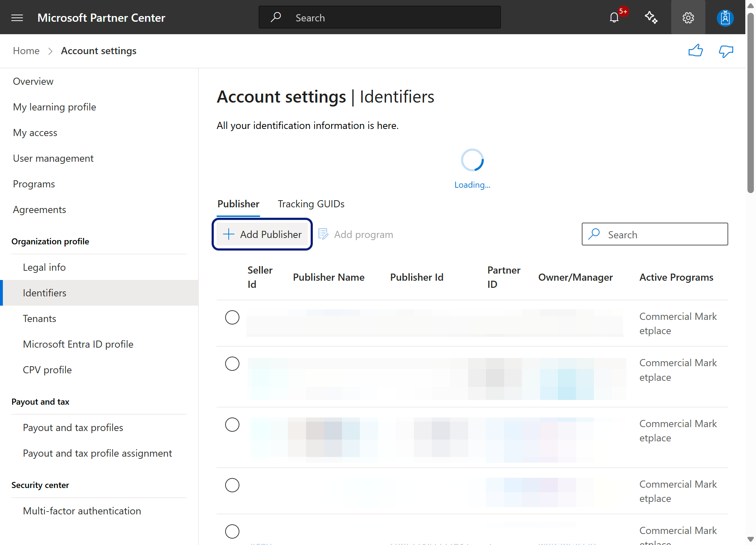Open Legal info under Organization profile

click(x=44, y=268)
